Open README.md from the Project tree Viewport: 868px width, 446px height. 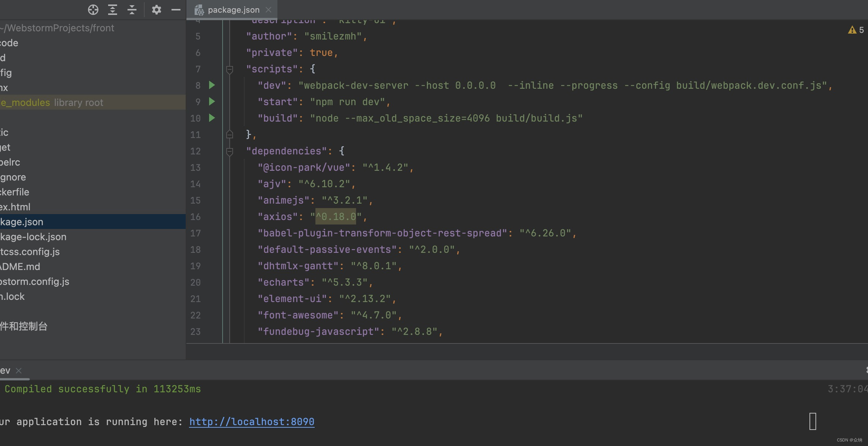pyautogui.click(x=20, y=266)
